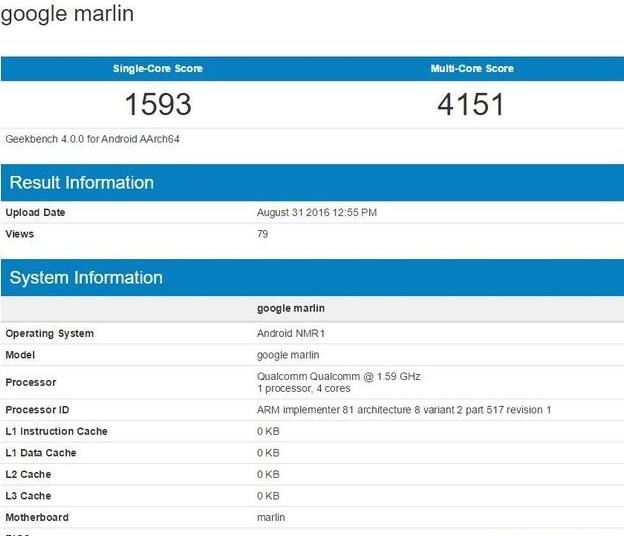Click the Geekbench 4.0.0 for Android AArch64 text

pyautogui.click(x=92, y=139)
